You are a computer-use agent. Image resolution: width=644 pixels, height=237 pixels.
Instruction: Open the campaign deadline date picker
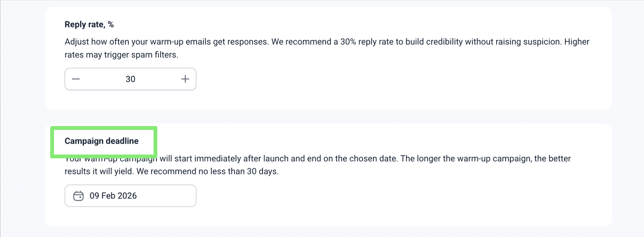click(130, 196)
